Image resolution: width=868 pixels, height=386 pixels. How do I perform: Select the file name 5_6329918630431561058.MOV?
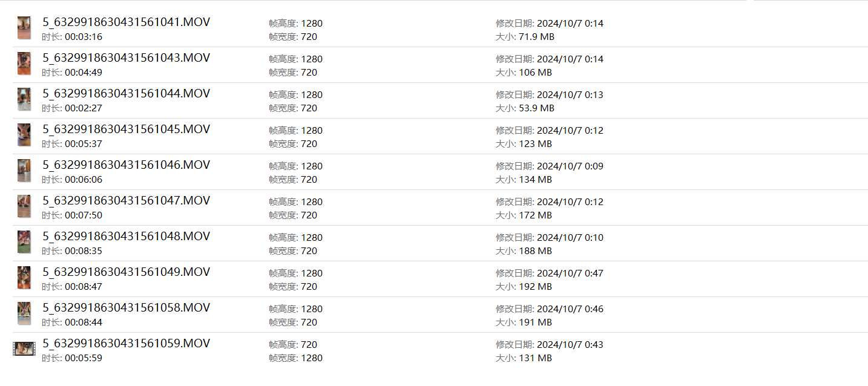tap(126, 308)
